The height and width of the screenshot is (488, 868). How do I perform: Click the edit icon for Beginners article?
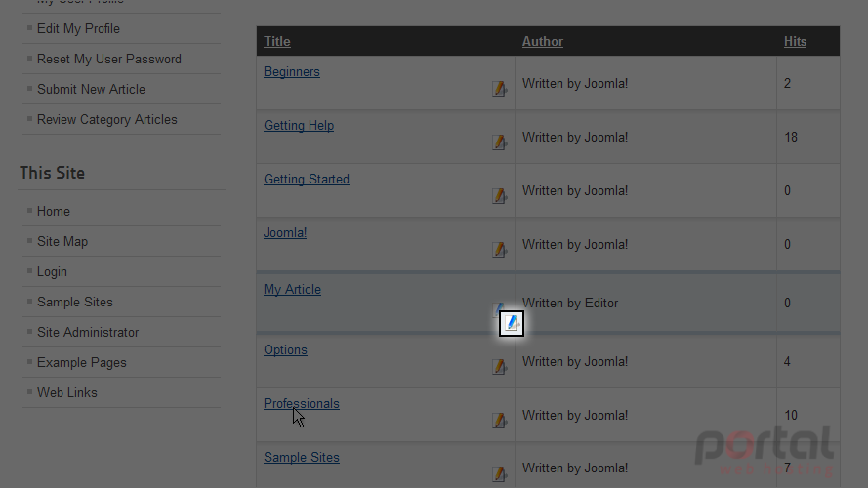tap(499, 89)
